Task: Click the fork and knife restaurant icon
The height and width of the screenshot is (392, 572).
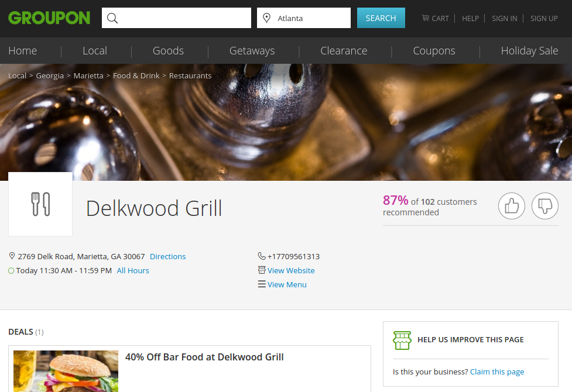Action: tap(40, 204)
